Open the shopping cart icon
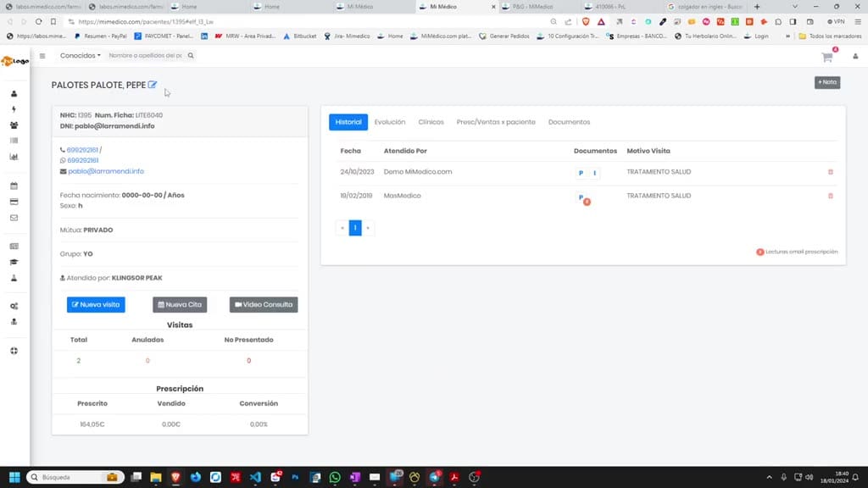The image size is (868, 488). (827, 57)
